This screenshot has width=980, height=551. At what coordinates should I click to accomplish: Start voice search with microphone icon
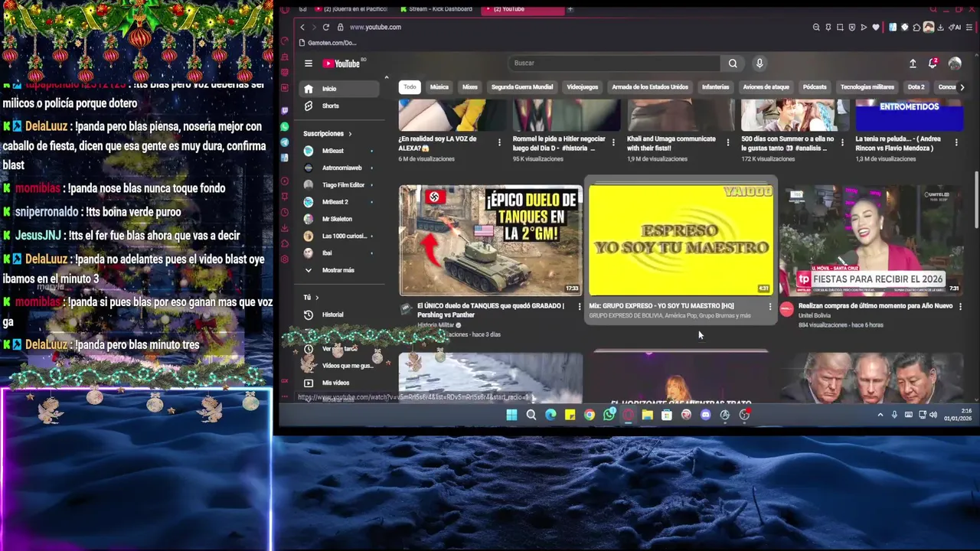(759, 64)
